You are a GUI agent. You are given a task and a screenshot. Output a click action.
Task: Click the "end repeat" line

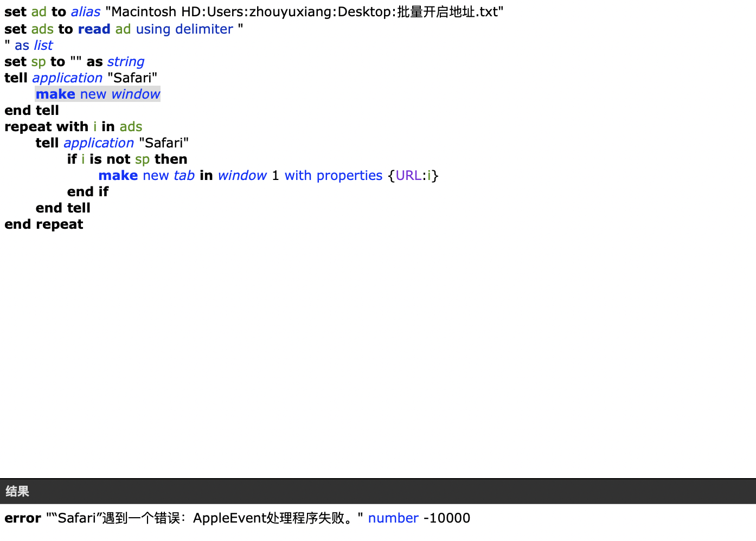(x=44, y=224)
